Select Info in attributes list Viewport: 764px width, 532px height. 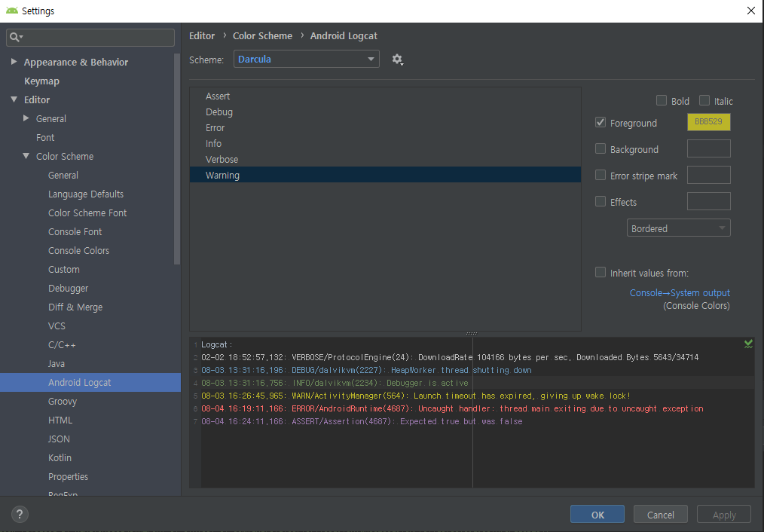point(385,143)
